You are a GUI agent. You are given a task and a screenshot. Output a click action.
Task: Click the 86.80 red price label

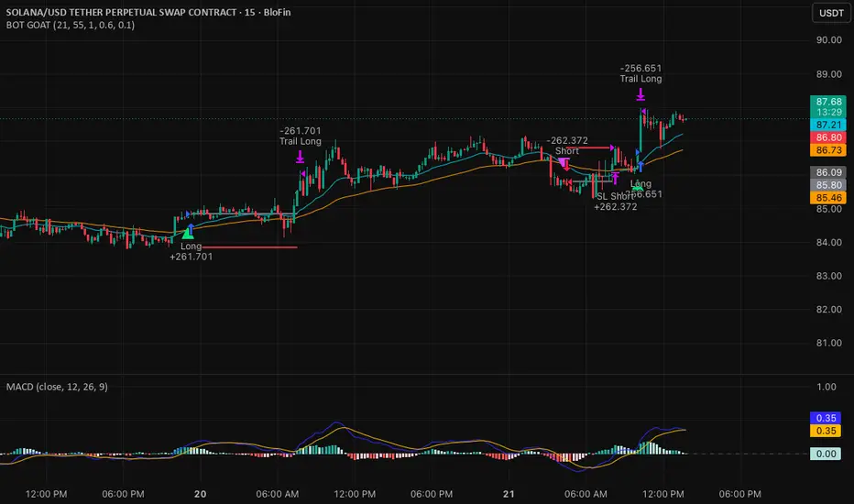828,137
